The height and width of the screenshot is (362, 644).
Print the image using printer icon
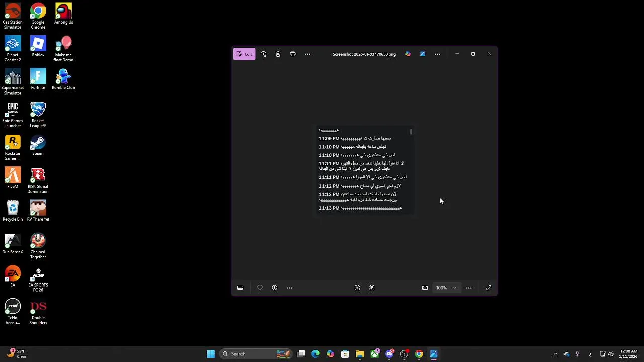point(293,54)
